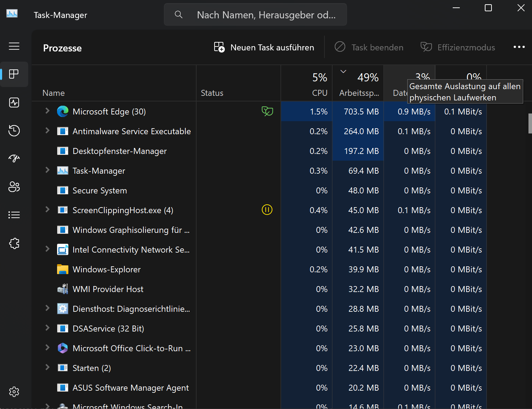
Task: Click the 20.2 MB memory cell
Action: [358, 388]
